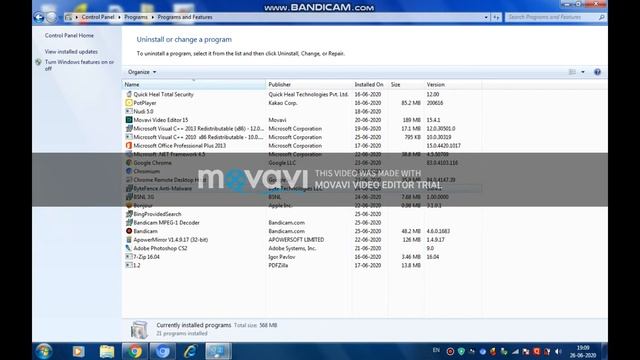
Task: Open Turn Windows features on or off
Action: pos(79,65)
